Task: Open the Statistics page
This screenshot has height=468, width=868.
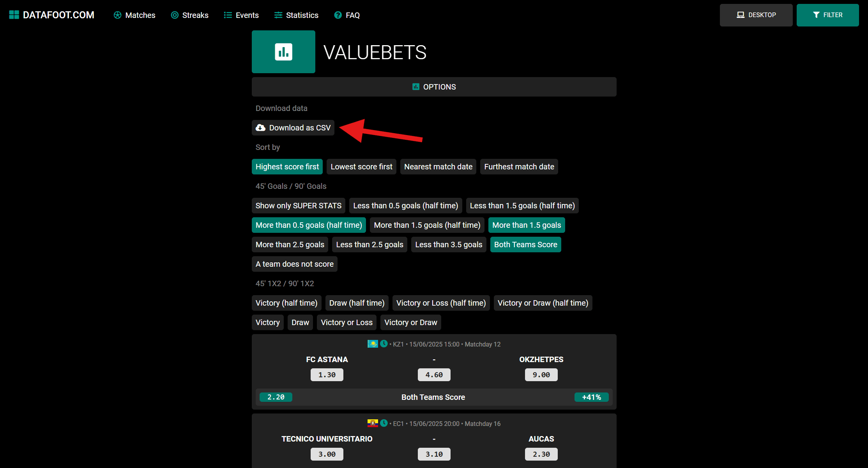Action: tap(296, 15)
